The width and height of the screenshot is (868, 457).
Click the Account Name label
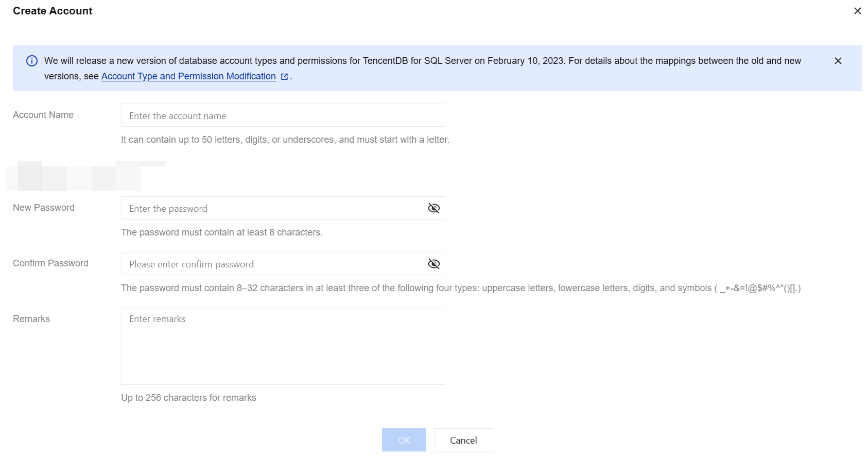[x=43, y=115]
